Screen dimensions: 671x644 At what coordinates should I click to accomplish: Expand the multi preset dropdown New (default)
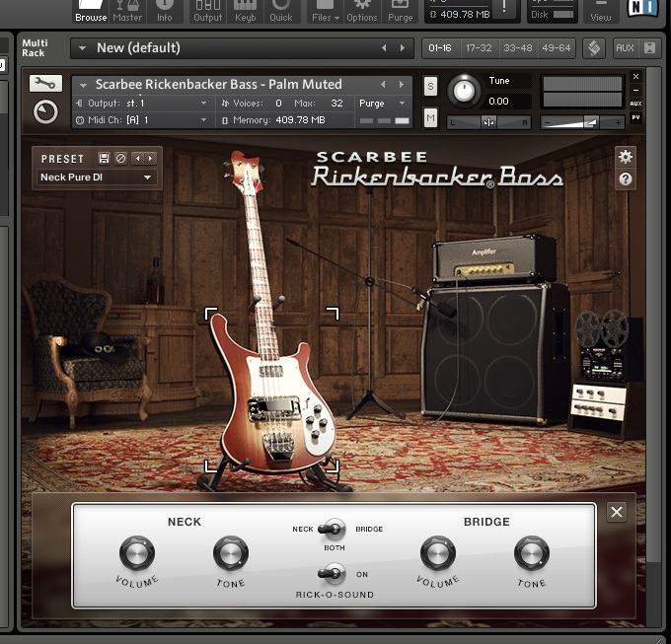[x=82, y=48]
